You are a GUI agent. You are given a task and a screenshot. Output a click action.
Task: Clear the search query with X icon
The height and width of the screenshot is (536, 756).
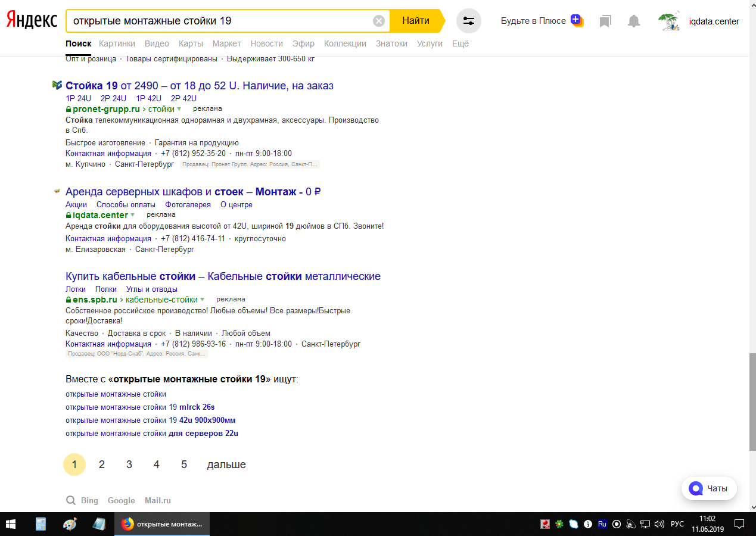pos(379,21)
